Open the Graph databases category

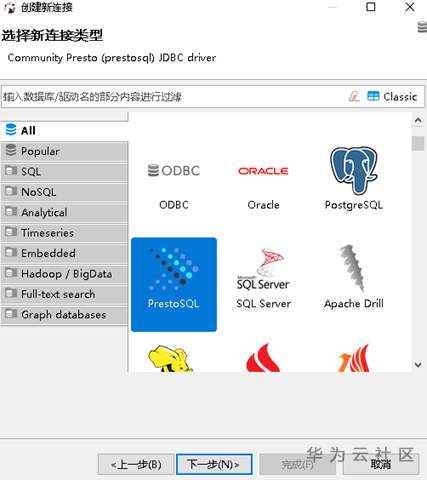tap(64, 314)
